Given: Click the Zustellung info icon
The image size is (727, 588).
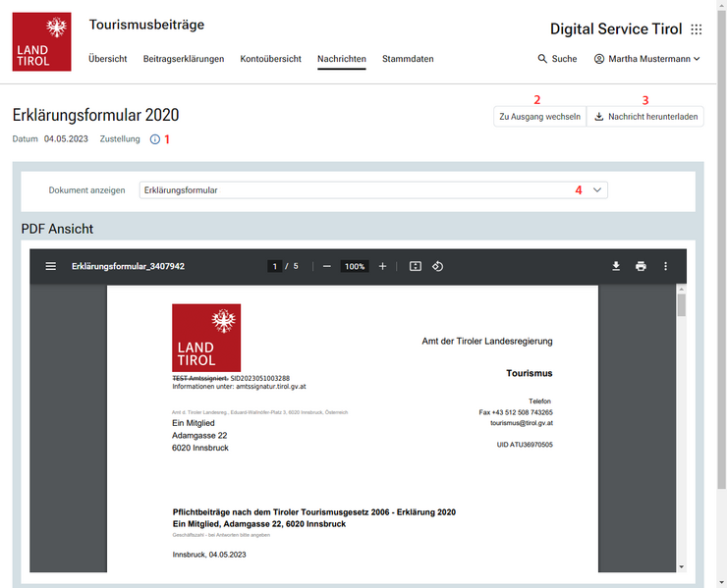Looking at the screenshot, I should tap(154, 139).
